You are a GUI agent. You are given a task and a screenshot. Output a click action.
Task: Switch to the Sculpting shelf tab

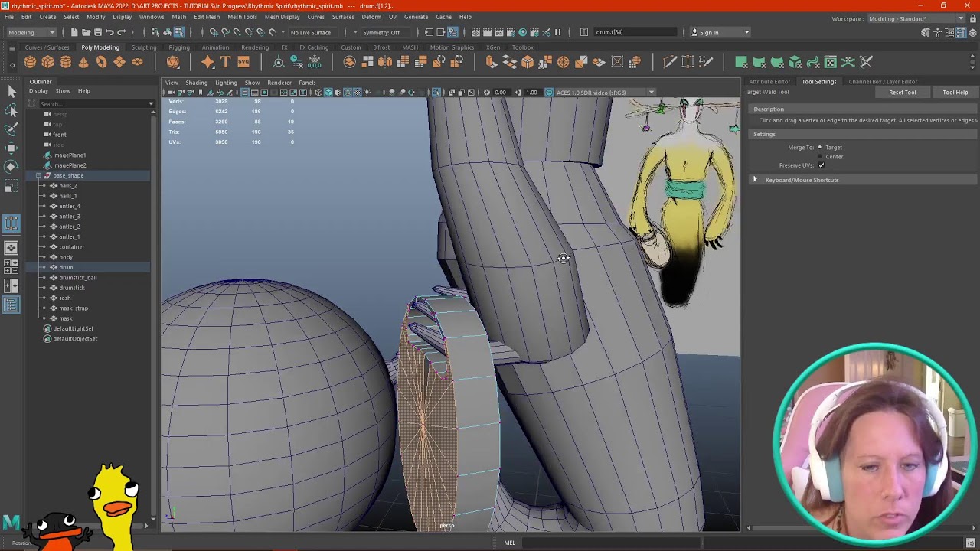143,47
